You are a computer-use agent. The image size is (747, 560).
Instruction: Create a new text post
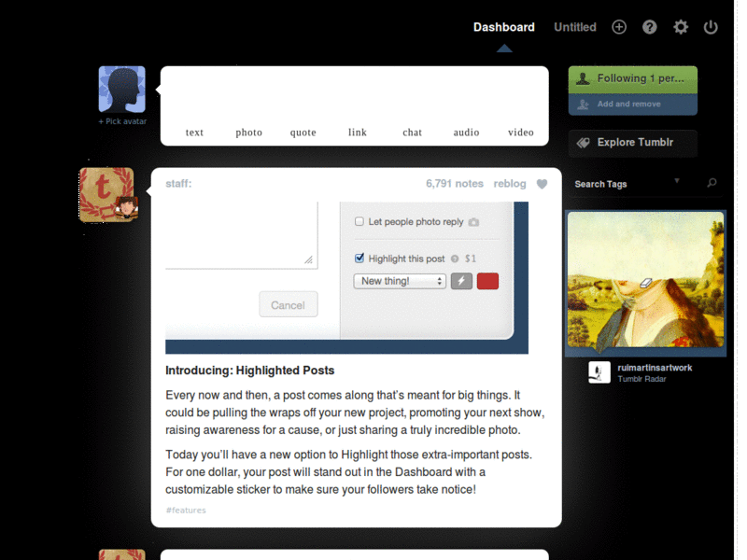[x=194, y=133]
